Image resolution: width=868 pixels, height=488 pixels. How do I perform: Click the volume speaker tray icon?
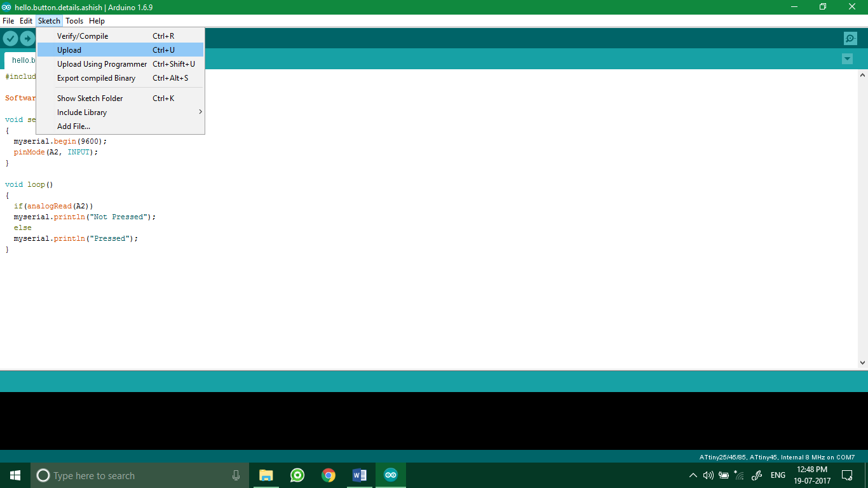(x=709, y=475)
